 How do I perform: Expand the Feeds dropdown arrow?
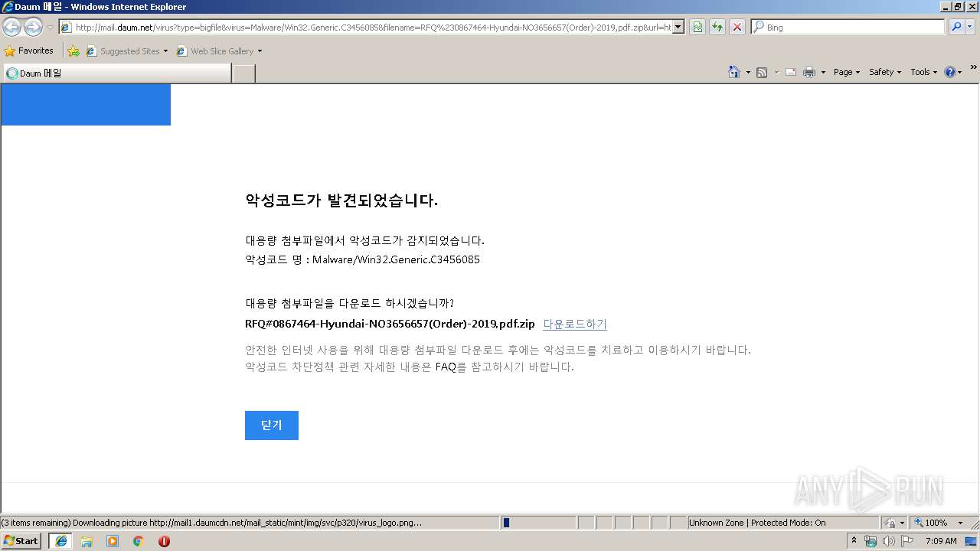pyautogui.click(x=776, y=73)
